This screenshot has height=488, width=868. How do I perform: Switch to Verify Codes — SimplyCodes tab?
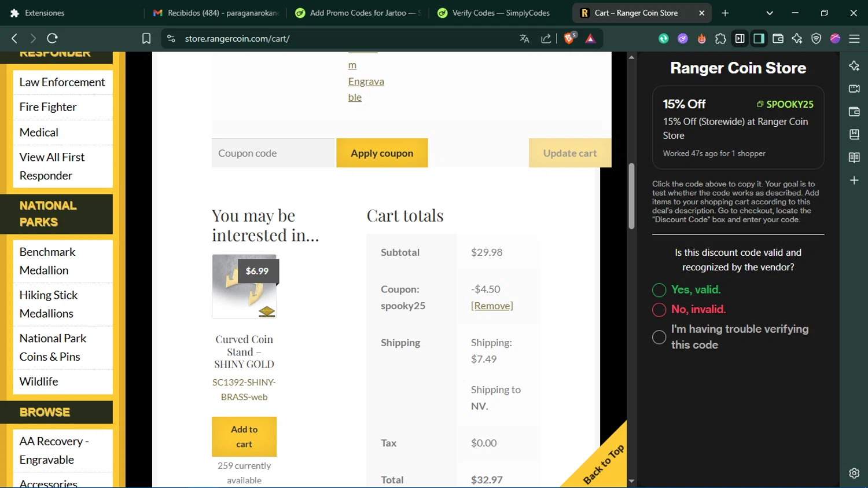point(501,13)
